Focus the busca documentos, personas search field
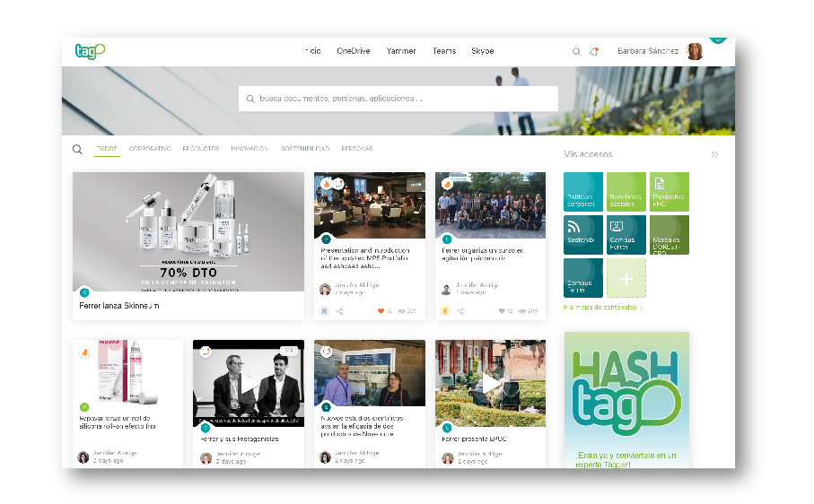This screenshot has height=504, width=814. (x=398, y=99)
